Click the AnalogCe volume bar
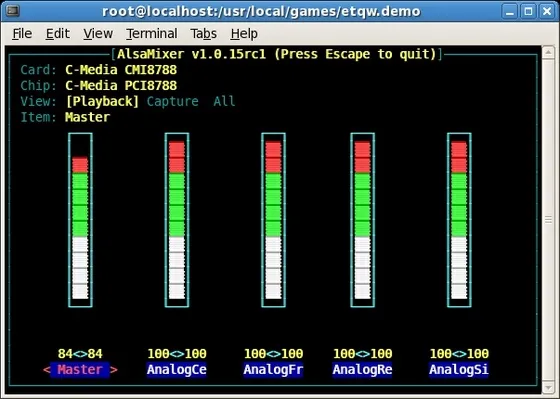This screenshot has height=399, width=560. click(177, 220)
